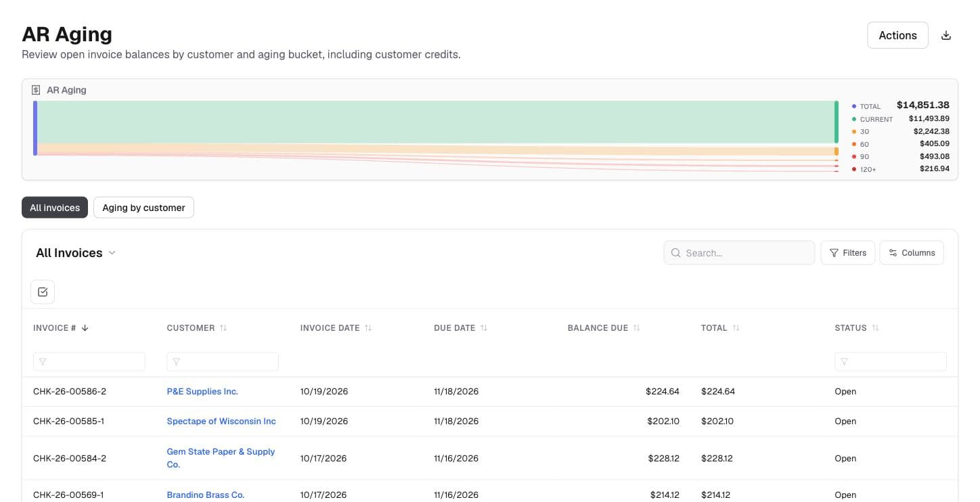The image size is (980, 502).
Task: Sort by Invoice # descending arrow
Action: click(85, 328)
